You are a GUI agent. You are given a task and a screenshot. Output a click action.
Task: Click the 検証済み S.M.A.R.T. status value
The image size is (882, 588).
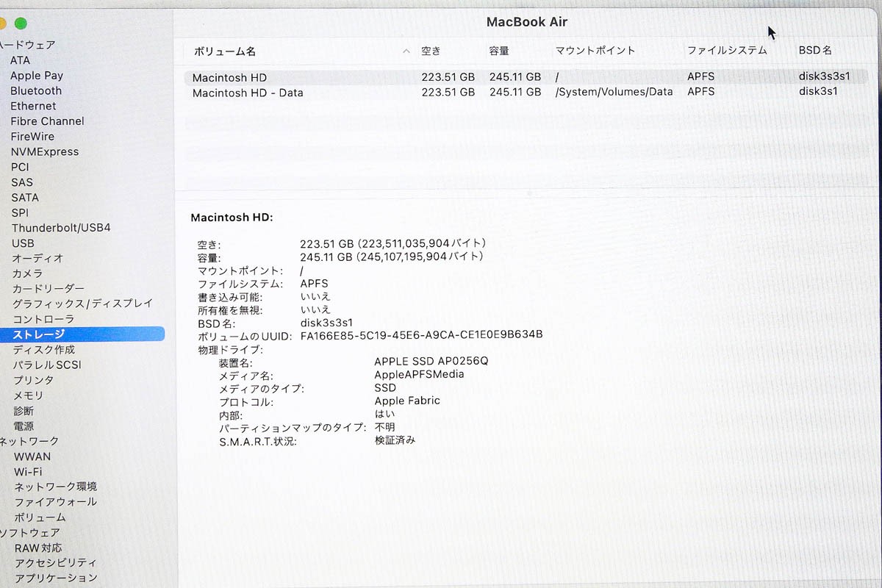pyautogui.click(x=395, y=440)
